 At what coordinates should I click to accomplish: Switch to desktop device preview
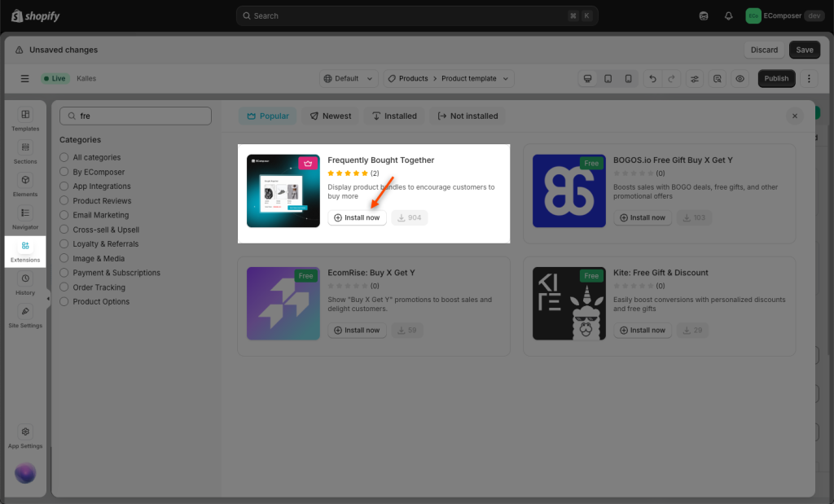pyautogui.click(x=587, y=79)
